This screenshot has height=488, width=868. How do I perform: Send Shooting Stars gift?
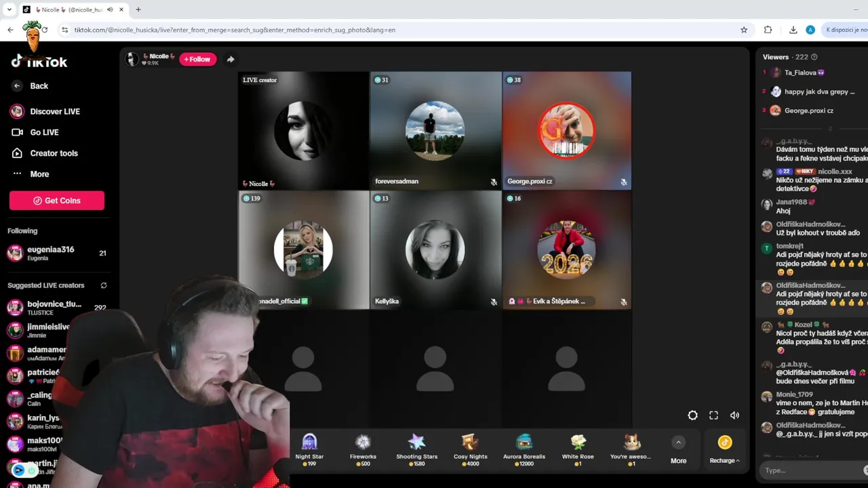point(416,450)
